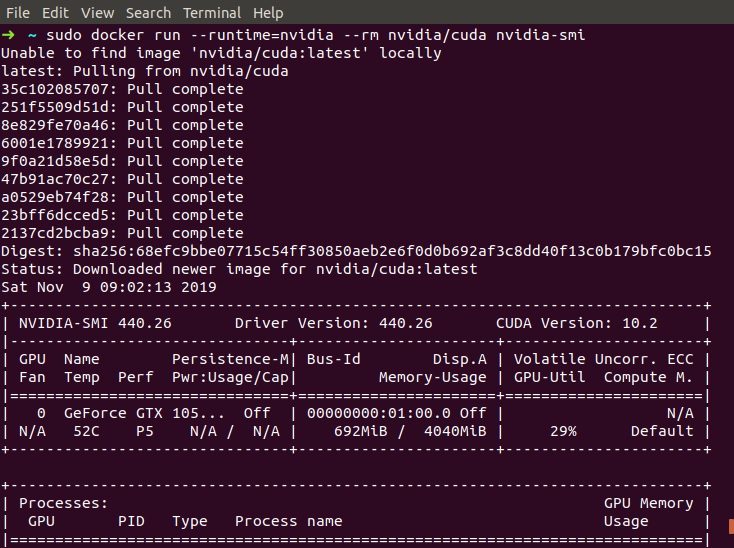Click the cyan tilde directory indicator

pos(32,36)
